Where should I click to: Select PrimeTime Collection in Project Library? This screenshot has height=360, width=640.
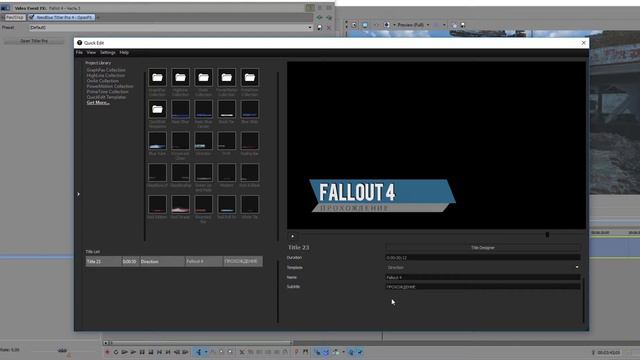(x=107, y=92)
